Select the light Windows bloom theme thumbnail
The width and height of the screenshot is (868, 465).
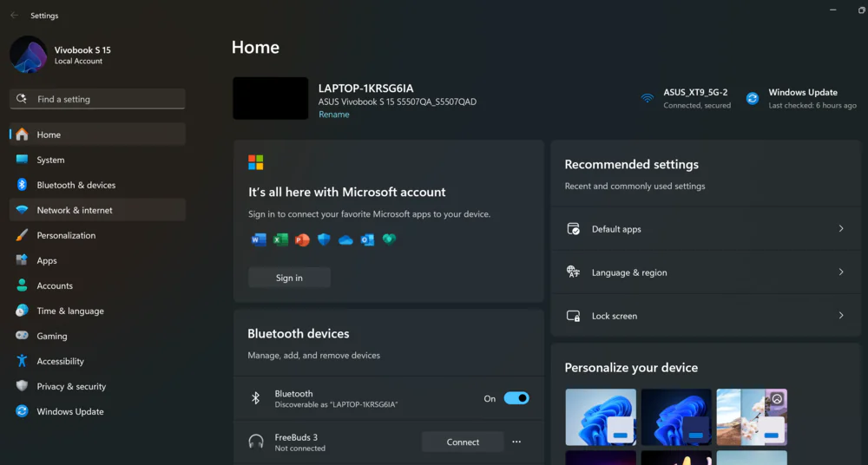pyautogui.click(x=601, y=416)
